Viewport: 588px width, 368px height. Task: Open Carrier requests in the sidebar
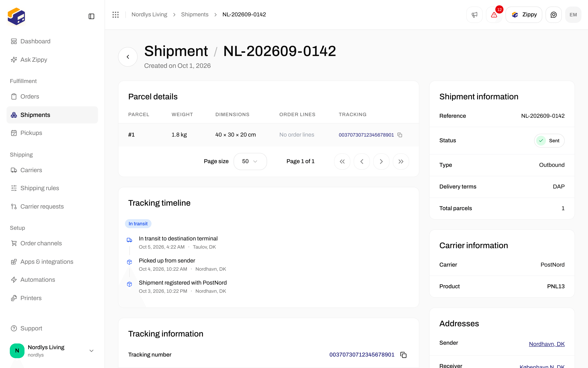click(52, 206)
